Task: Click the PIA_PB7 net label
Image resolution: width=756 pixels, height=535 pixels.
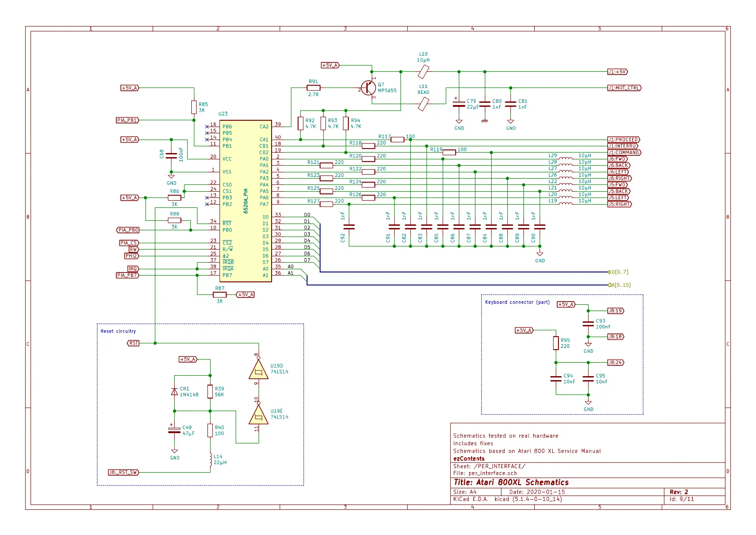Action: 127,275
